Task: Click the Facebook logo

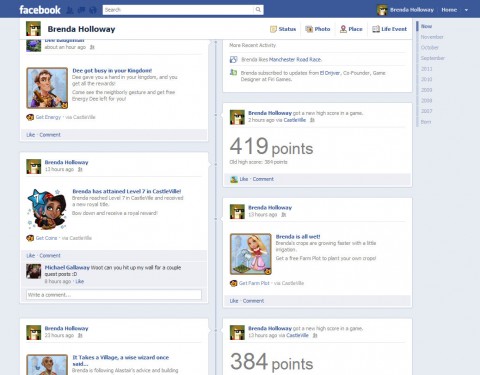Action: click(40, 10)
